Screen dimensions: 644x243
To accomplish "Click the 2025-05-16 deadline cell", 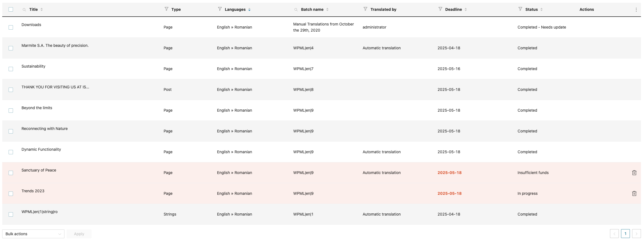I will click(449, 69).
